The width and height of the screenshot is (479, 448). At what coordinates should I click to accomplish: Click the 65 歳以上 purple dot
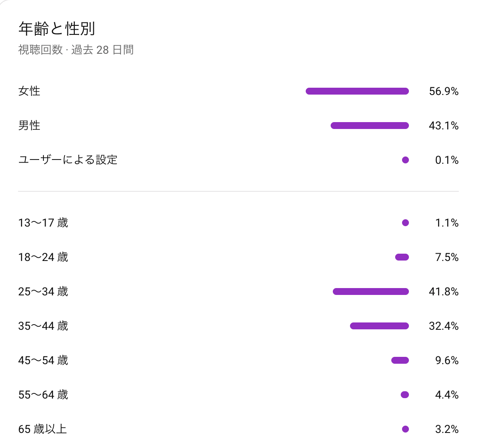405,429
